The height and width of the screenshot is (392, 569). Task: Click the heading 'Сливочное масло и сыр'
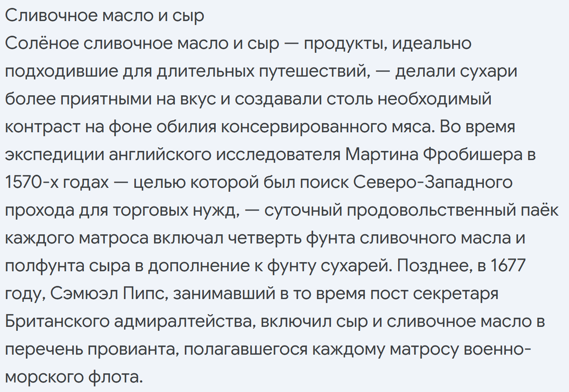(x=105, y=15)
